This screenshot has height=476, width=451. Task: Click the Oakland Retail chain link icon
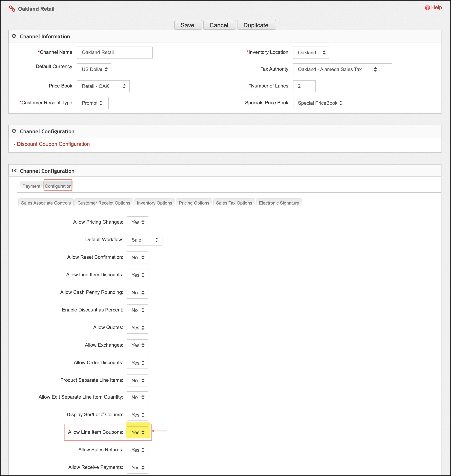tap(12, 9)
